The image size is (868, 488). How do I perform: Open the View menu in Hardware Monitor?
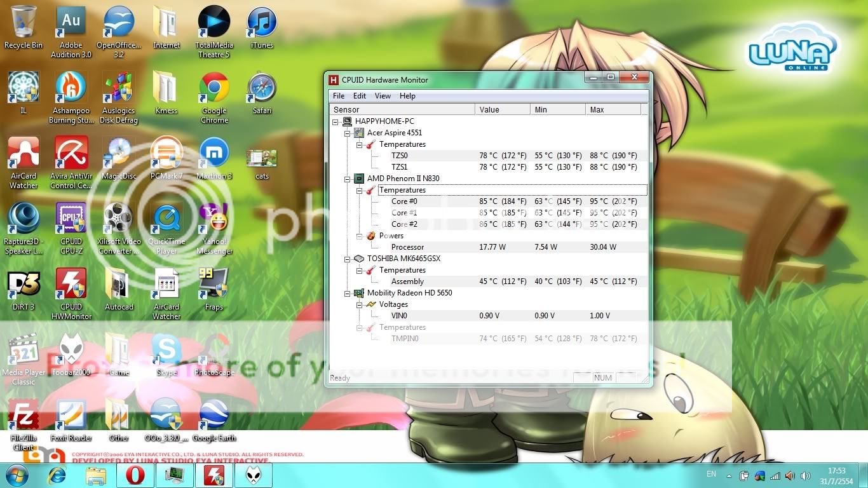pos(383,96)
